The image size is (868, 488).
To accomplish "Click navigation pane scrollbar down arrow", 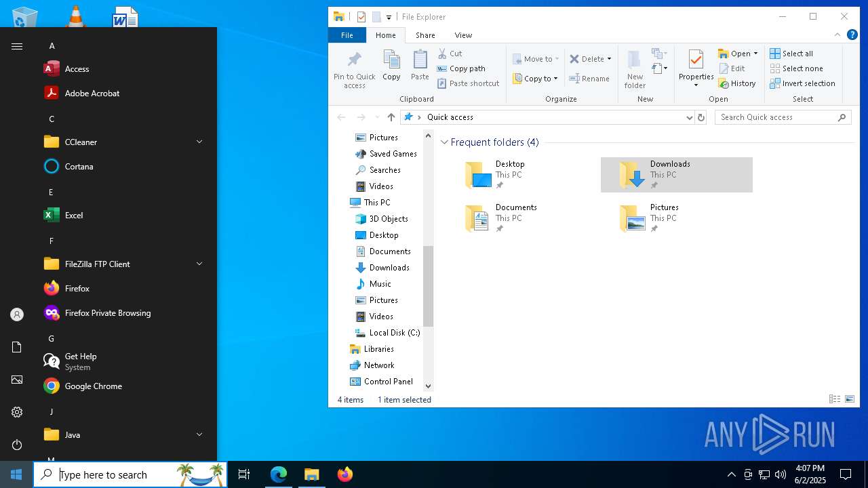I will (x=428, y=386).
